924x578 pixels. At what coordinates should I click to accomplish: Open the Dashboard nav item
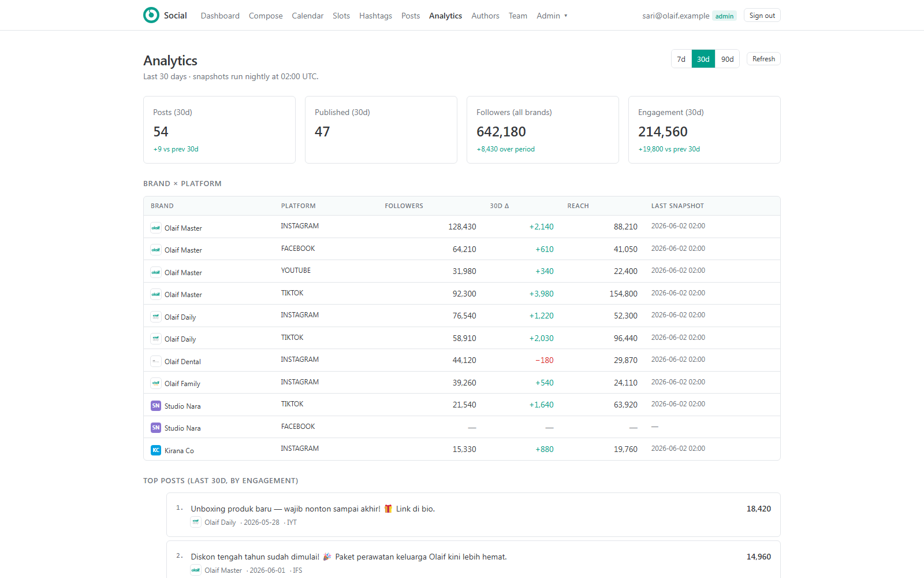pyautogui.click(x=220, y=16)
